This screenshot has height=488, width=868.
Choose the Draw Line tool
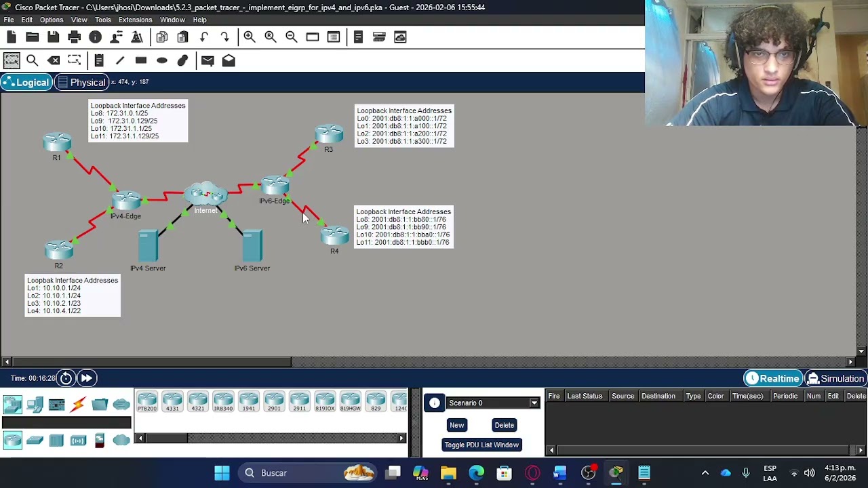click(120, 61)
